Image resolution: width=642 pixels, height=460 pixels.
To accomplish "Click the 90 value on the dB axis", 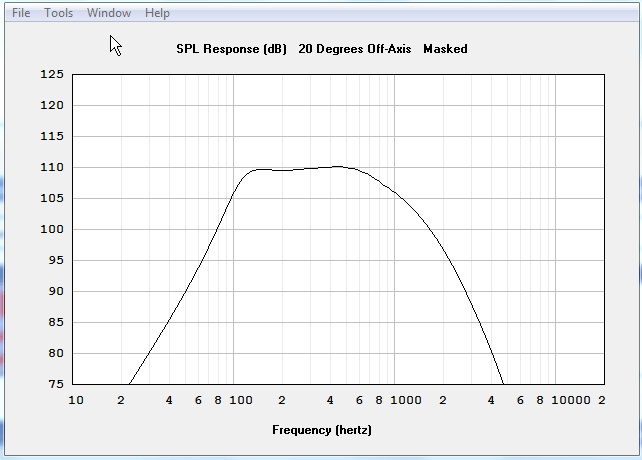I will coord(56,291).
